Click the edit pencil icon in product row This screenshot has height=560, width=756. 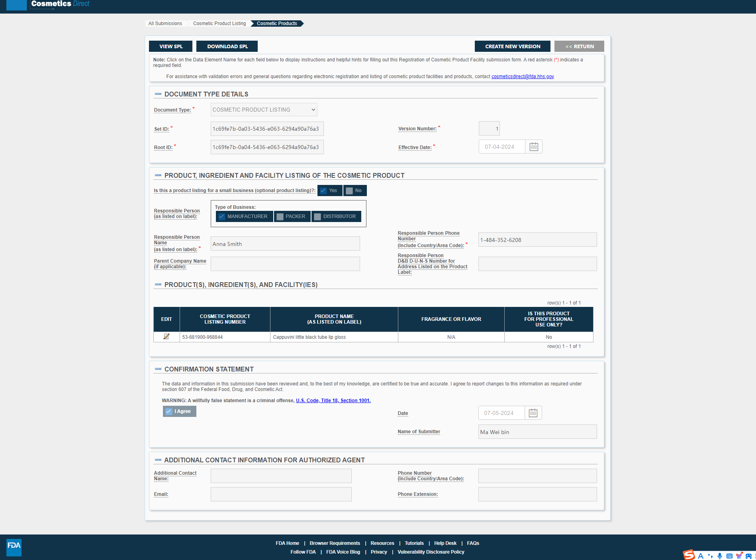[166, 337]
